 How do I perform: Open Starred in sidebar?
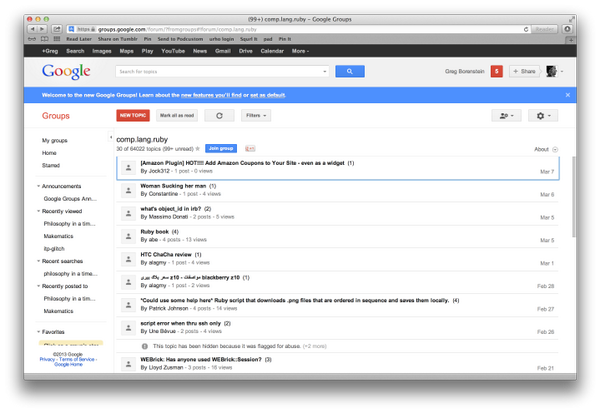point(51,165)
